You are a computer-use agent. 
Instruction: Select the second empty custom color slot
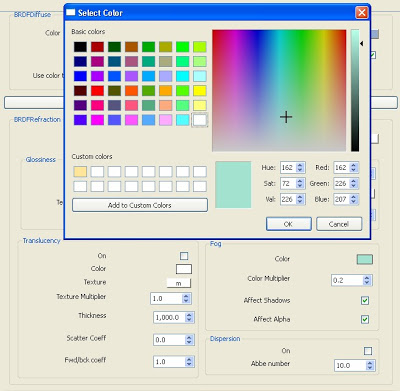coord(114,172)
